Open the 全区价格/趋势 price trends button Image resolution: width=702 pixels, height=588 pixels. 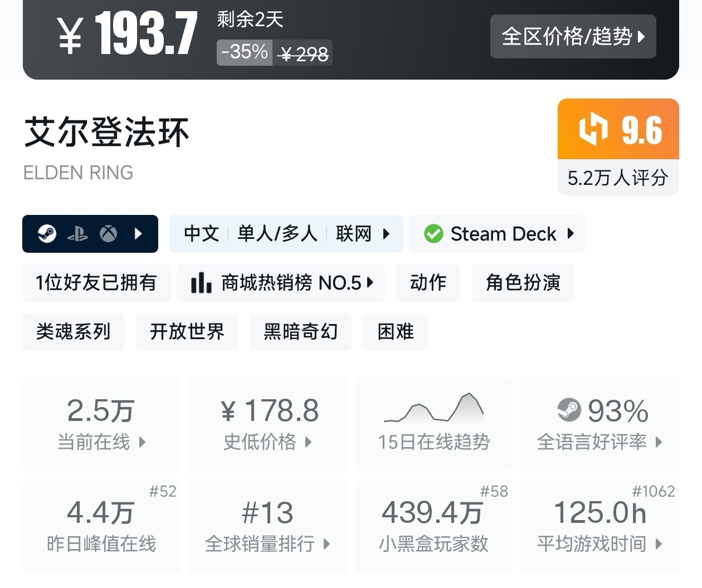pos(573,37)
